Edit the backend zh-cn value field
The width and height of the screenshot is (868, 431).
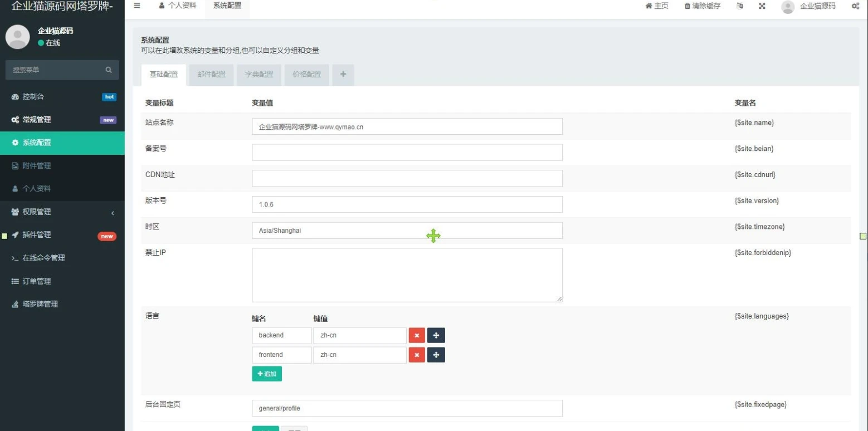(x=360, y=335)
